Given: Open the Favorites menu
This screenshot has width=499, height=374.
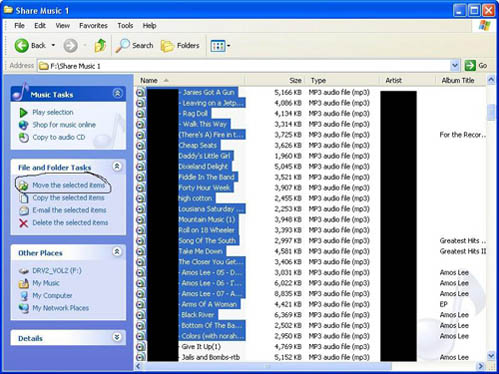Looking at the screenshot, I should [93, 26].
